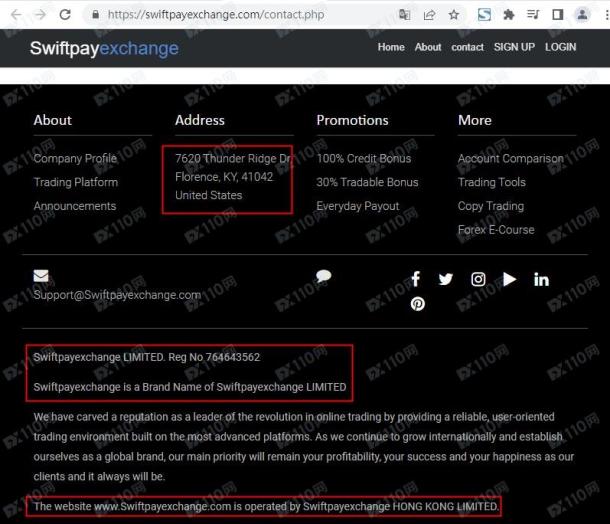Open the 30% Tradable Bonus link
The image size is (610, 524).
367,182
